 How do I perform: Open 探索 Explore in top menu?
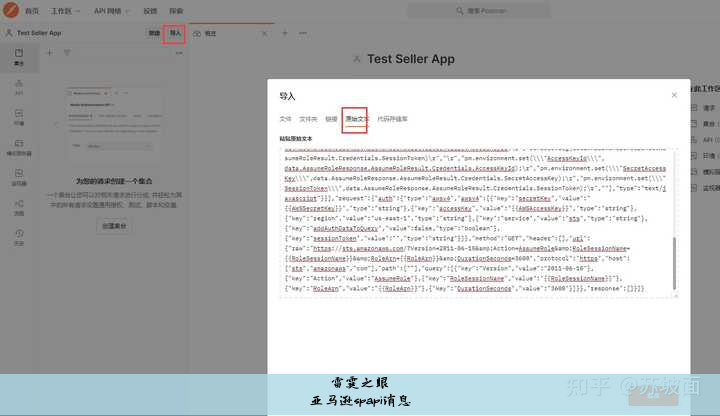coord(176,11)
